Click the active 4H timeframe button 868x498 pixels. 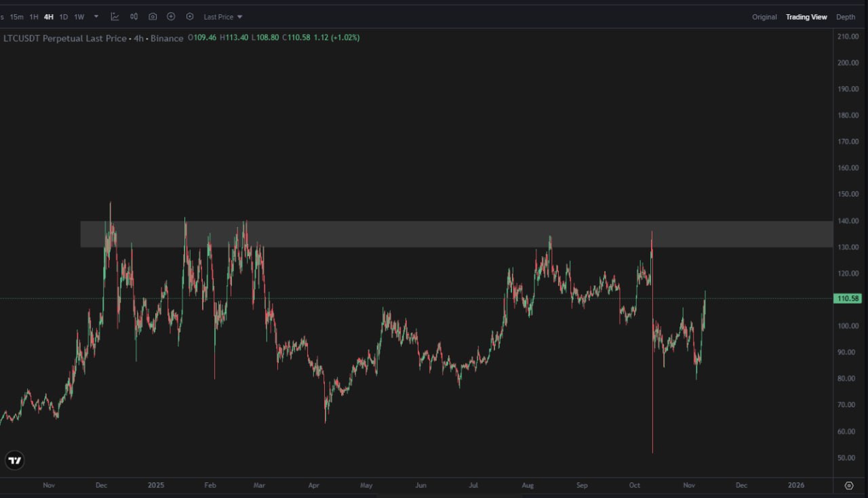(49, 17)
